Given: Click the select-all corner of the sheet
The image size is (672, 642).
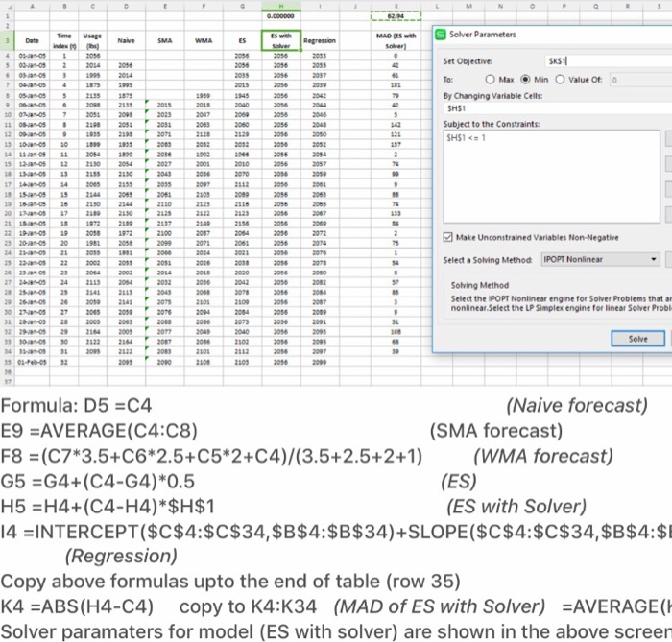Looking at the screenshot, I should click(8, 6).
